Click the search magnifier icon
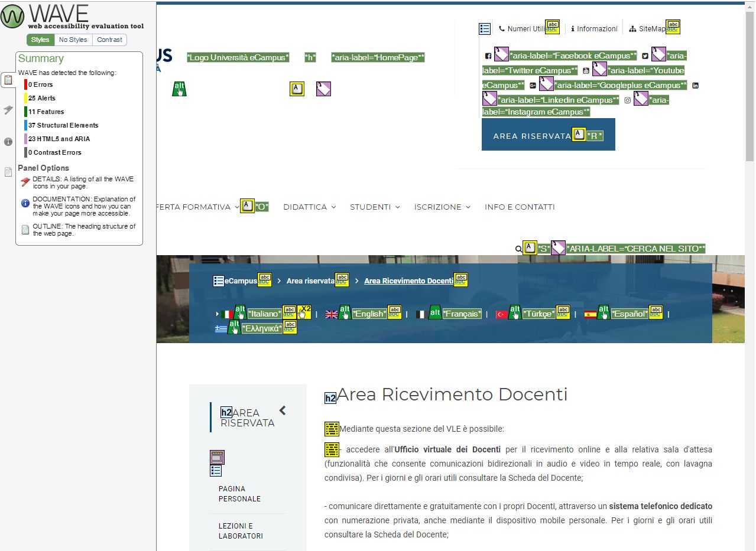 518,249
